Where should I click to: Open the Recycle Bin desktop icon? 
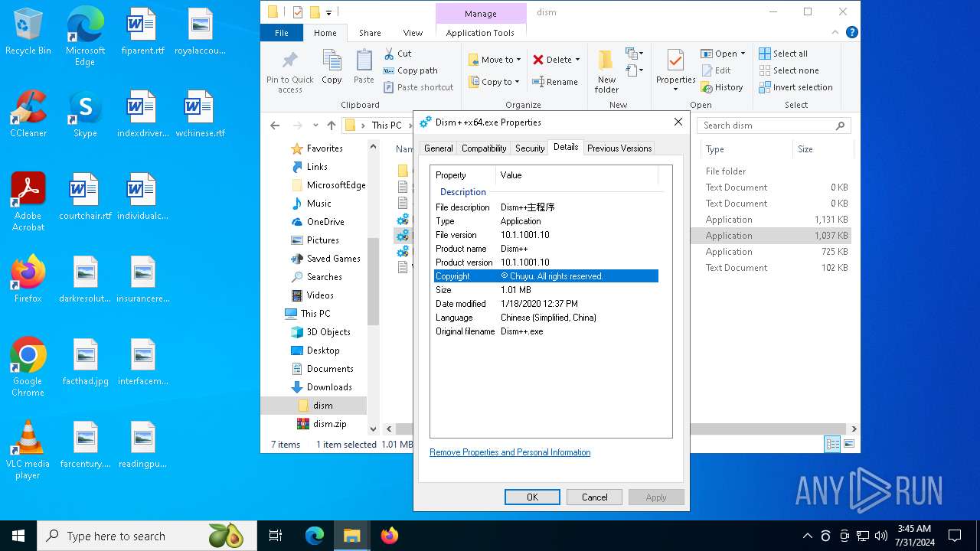[28, 32]
